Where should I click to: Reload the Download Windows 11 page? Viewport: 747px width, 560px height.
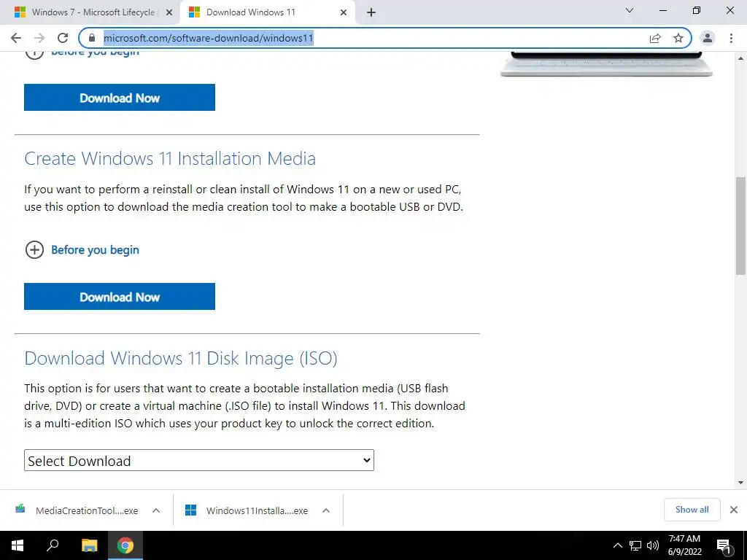click(x=63, y=38)
